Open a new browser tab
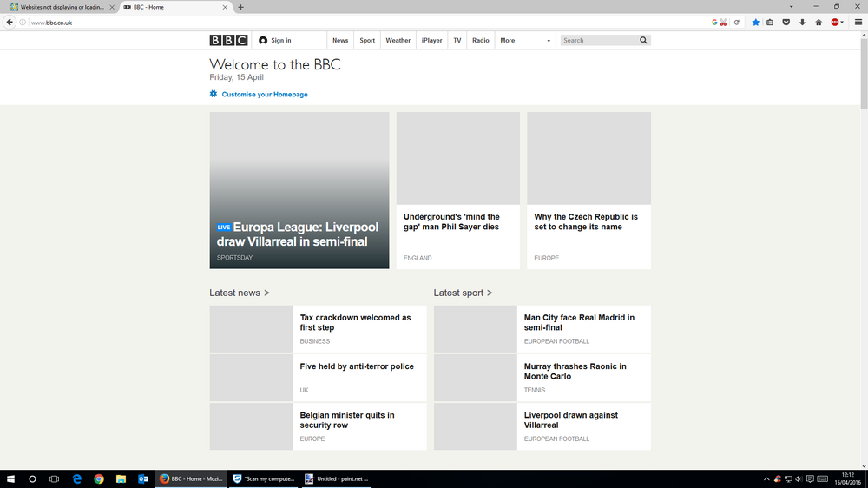The width and height of the screenshot is (868, 488). 240,7
